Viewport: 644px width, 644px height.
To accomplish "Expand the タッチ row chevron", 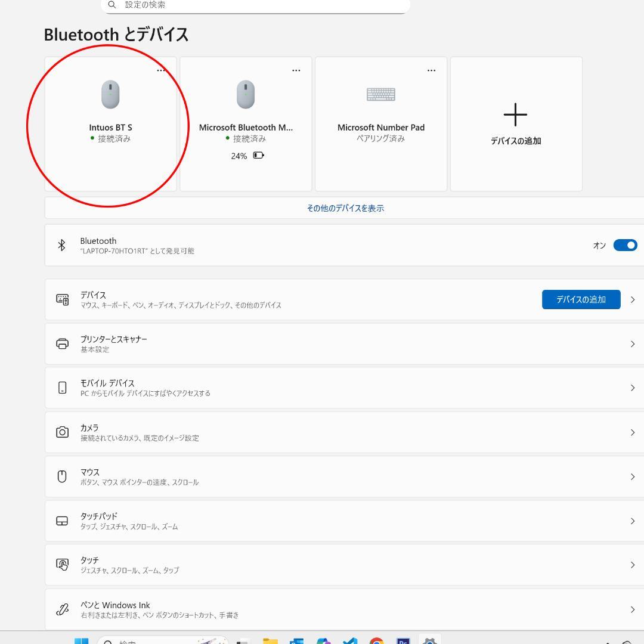I will [x=633, y=565].
